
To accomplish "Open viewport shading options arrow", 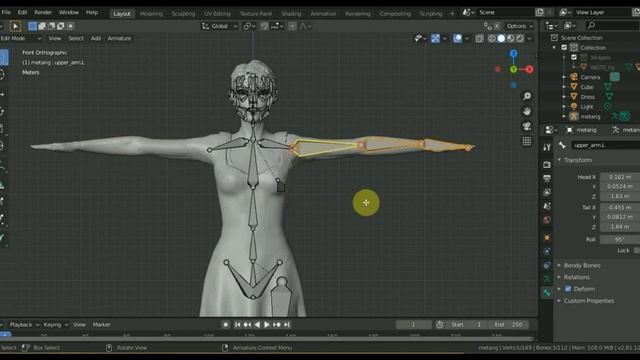I will 529,38.
